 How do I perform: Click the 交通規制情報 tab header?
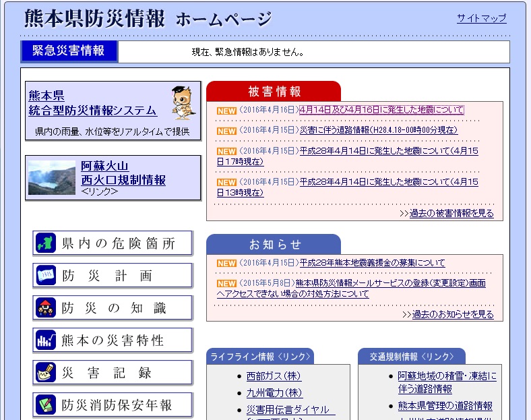tap(412, 357)
